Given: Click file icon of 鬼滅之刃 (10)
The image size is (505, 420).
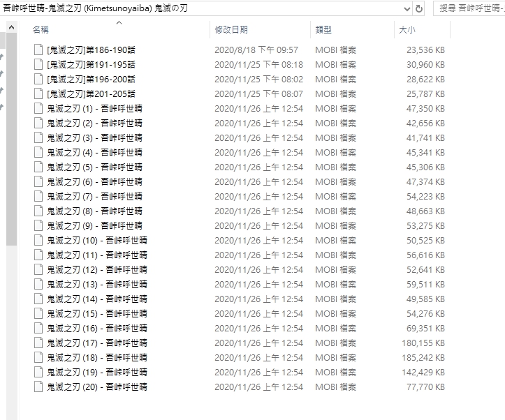Looking at the screenshot, I should 38,240.
